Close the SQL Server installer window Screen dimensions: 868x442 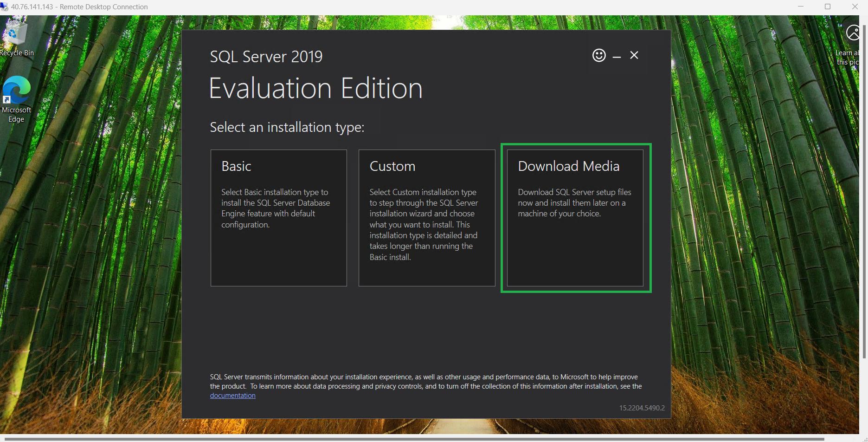pos(634,55)
